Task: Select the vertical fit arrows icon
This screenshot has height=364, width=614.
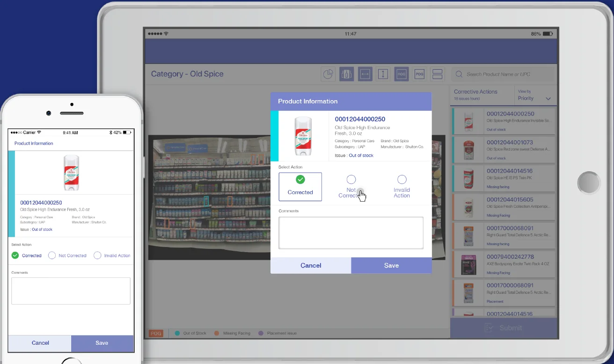Action: [x=383, y=74]
